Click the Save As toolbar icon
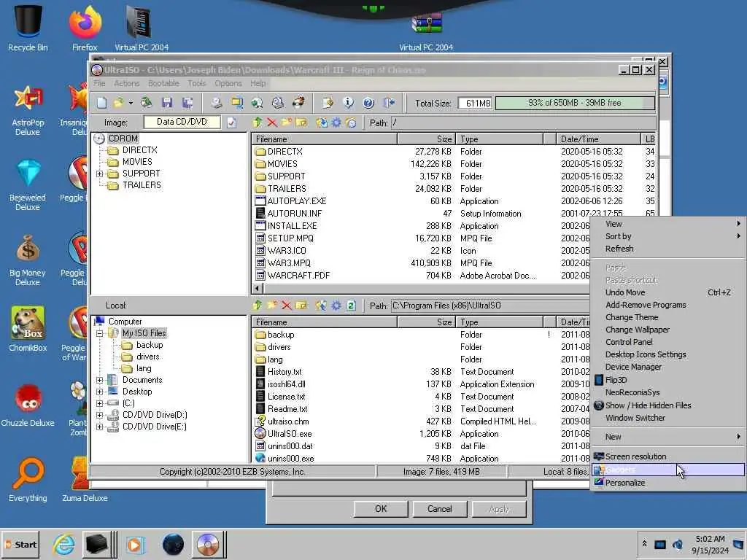747x560 pixels. [187, 103]
